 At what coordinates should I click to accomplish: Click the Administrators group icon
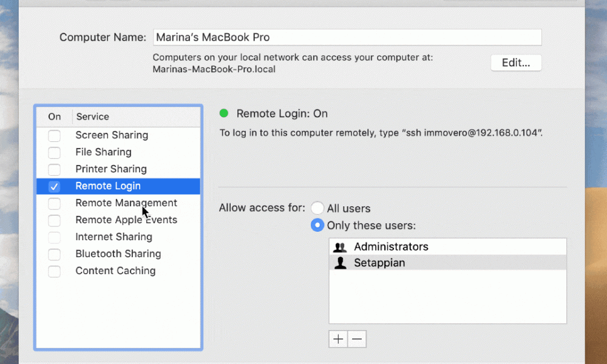(x=341, y=247)
